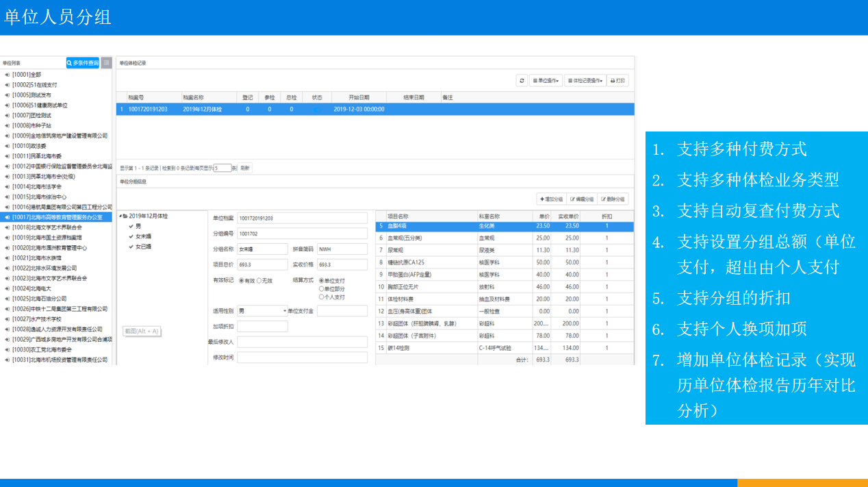The height and width of the screenshot is (487, 868).
Task: Click the 编辑分组 edit group button
Action: tap(581, 199)
